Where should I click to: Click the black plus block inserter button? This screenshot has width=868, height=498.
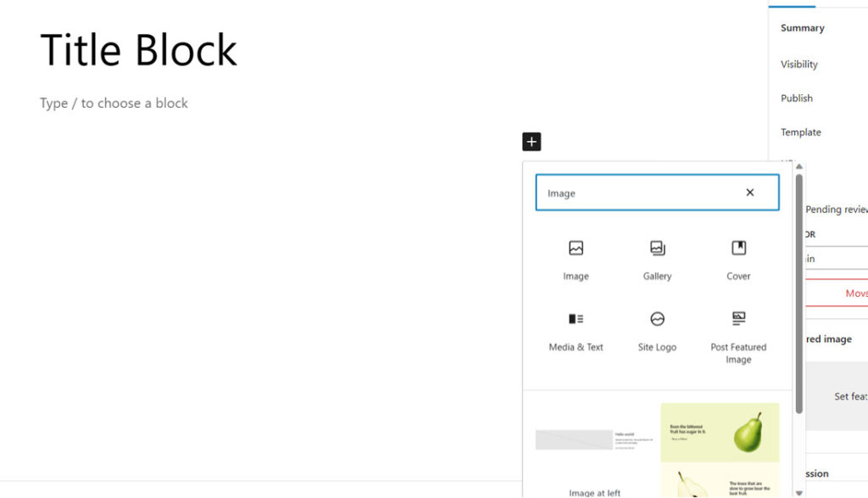[531, 142]
